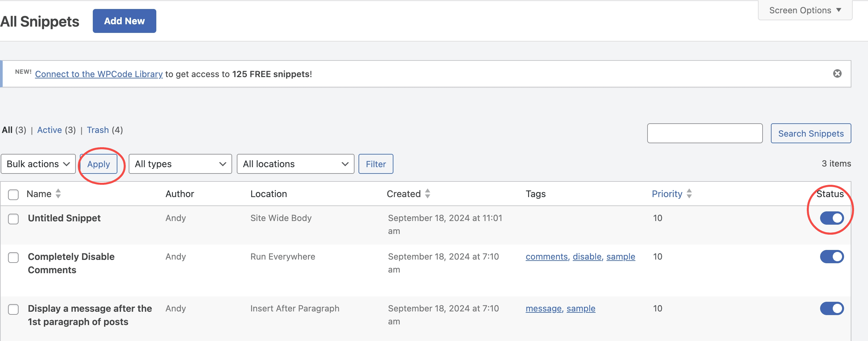This screenshot has height=341, width=868.
Task: Check the Untitled Snippet checkbox
Action: click(13, 219)
